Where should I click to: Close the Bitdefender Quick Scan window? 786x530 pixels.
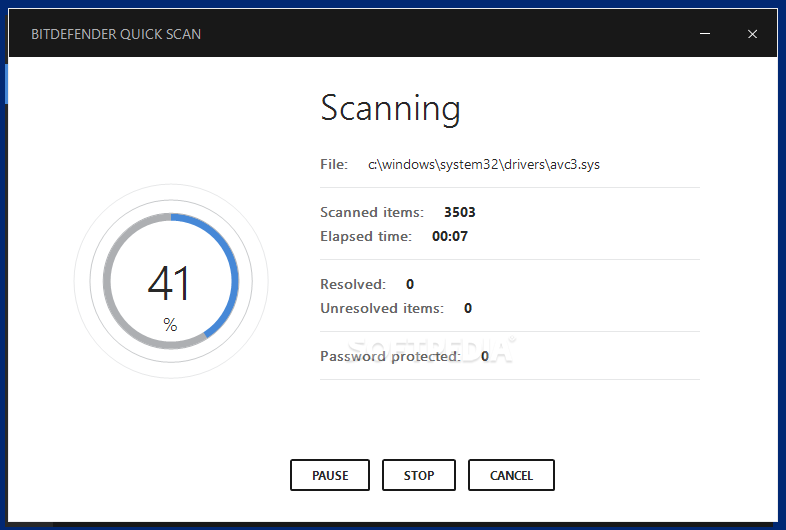pos(752,34)
